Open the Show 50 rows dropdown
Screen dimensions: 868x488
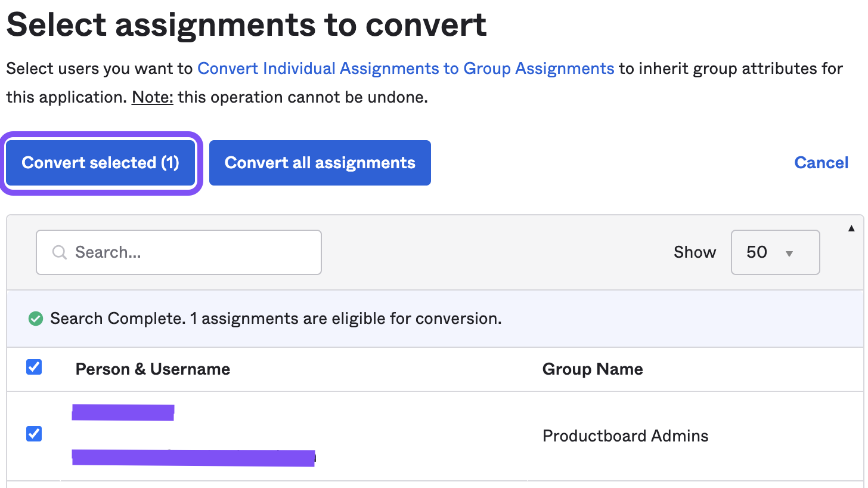775,252
